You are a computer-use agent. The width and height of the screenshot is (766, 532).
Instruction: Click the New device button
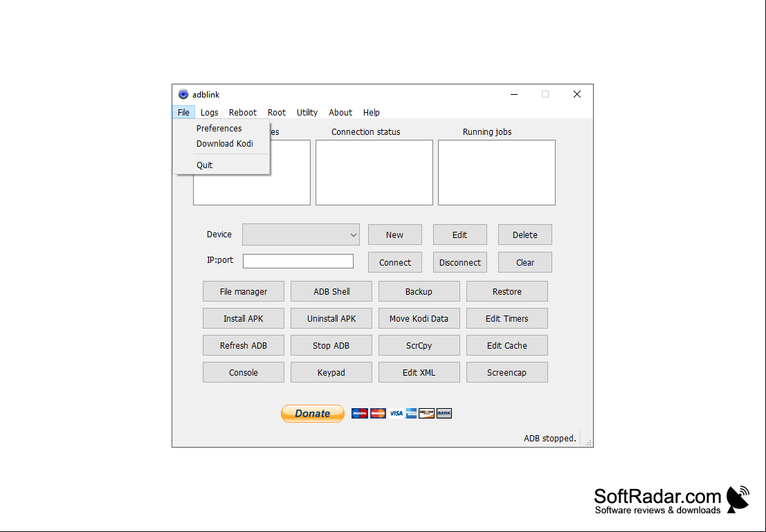click(394, 235)
